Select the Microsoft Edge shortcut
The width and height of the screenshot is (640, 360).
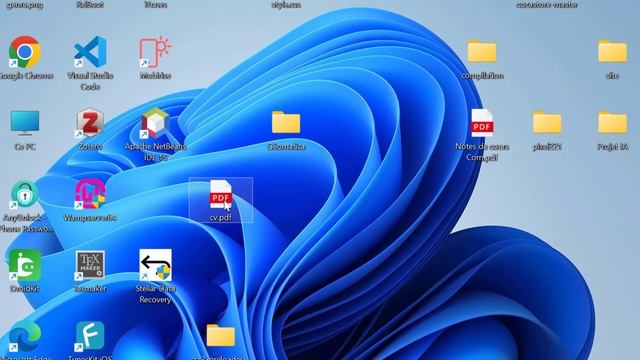tap(25, 336)
